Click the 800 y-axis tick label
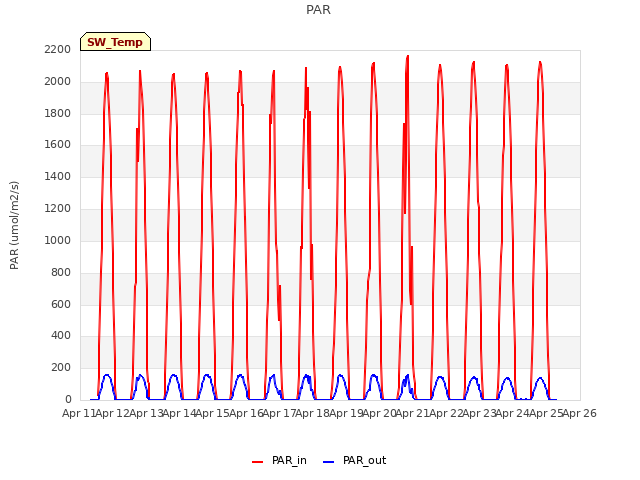 pyautogui.click(x=61, y=272)
